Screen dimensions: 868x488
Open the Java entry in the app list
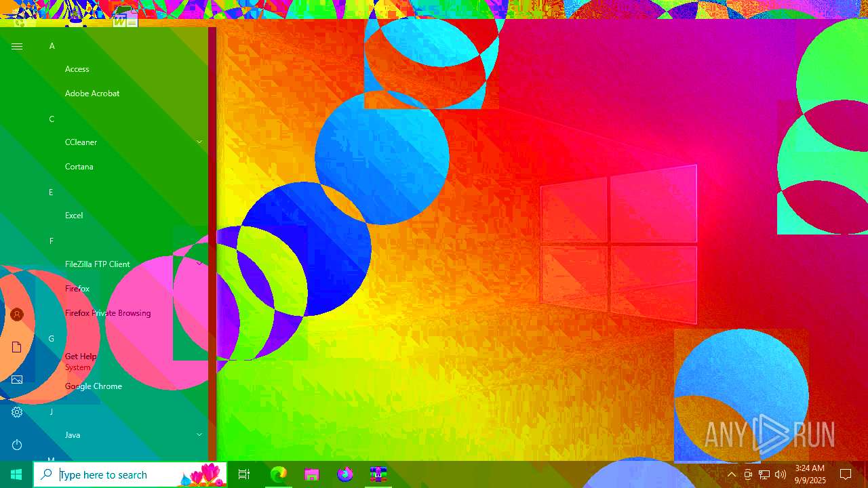73,435
